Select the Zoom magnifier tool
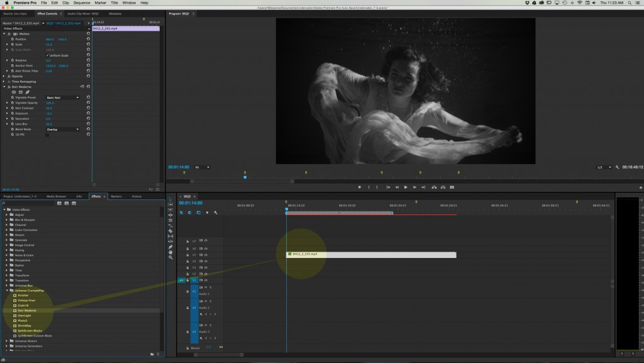644x363 pixels. tap(170, 257)
